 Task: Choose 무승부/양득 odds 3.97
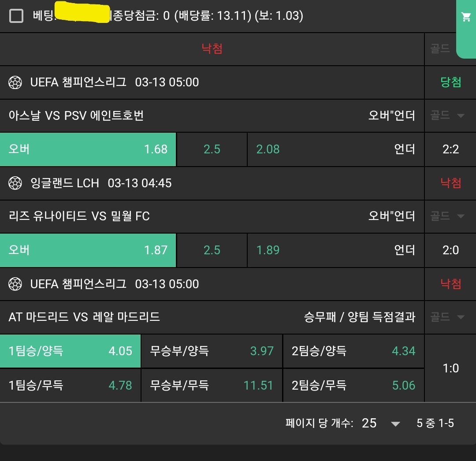(x=212, y=351)
